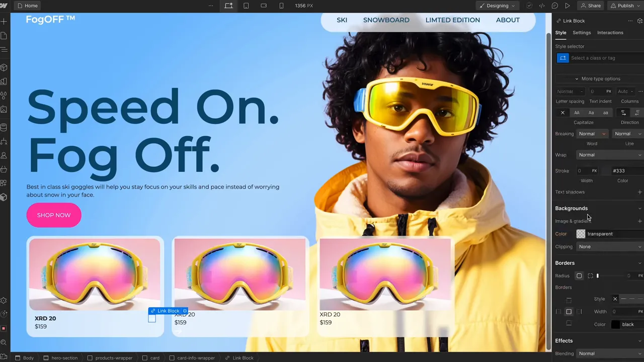Open the site settings gear

pyautogui.click(x=4, y=301)
